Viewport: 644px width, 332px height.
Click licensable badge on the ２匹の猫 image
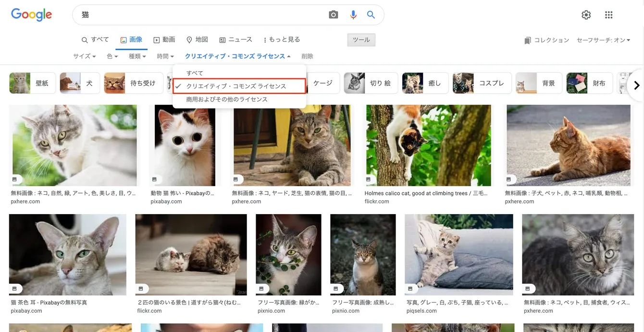click(141, 289)
